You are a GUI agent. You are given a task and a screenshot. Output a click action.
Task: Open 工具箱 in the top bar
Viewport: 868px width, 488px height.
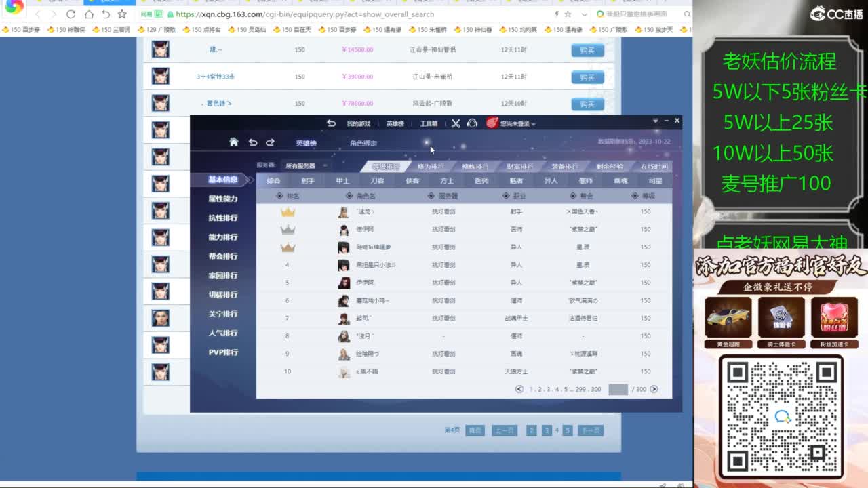tap(429, 124)
